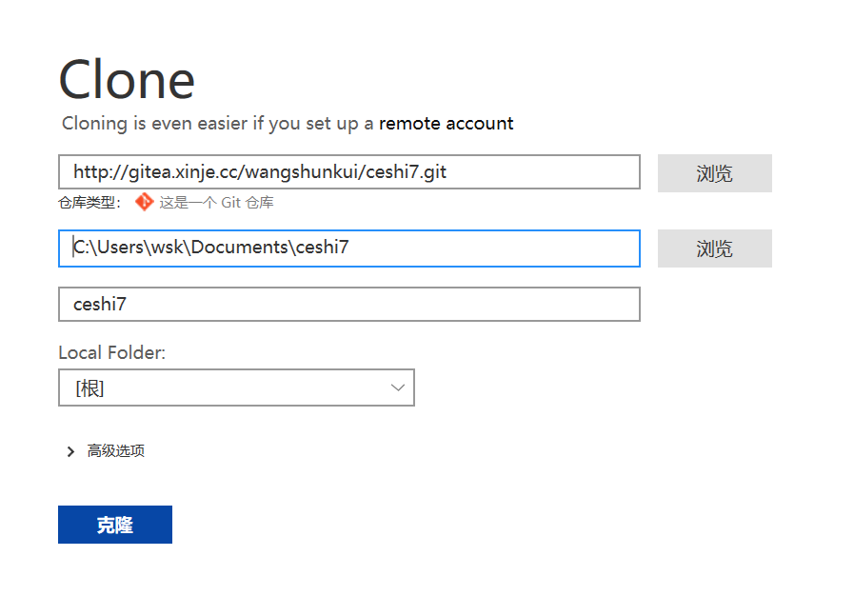This screenshot has width=854, height=616.
Task: Start cloning with the blue 克隆 button
Action: pos(115,525)
